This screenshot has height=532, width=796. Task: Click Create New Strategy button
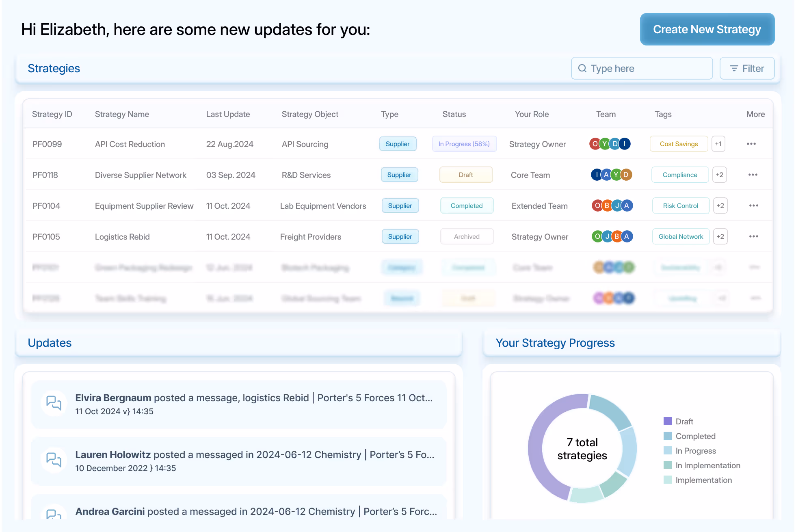pyautogui.click(x=707, y=29)
